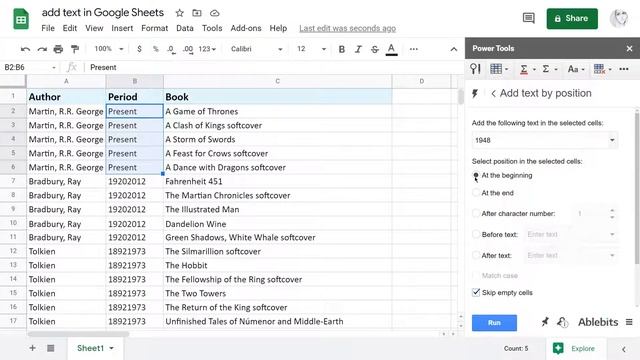
Task: Increase decimal places
Action: (188, 49)
